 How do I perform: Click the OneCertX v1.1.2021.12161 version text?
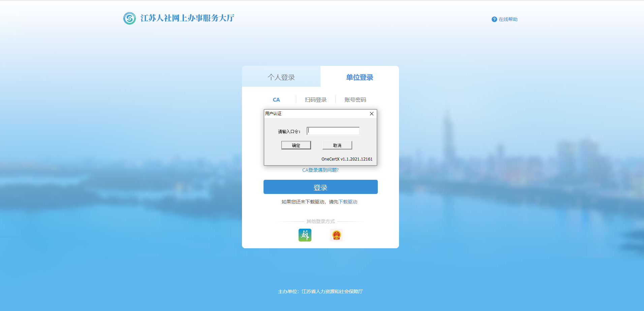click(347, 159)
